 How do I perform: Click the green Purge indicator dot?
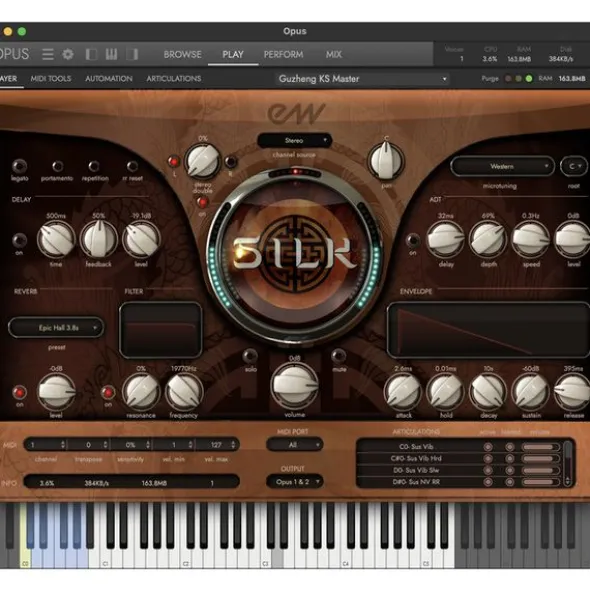click(x=529, y=78)
